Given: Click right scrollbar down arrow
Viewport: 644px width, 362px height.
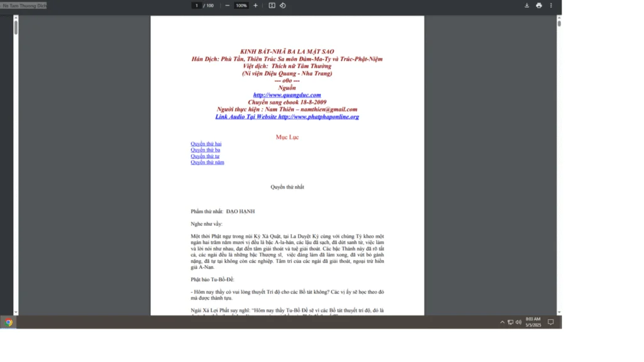Looking at the screenshot, I should (559, 312).
